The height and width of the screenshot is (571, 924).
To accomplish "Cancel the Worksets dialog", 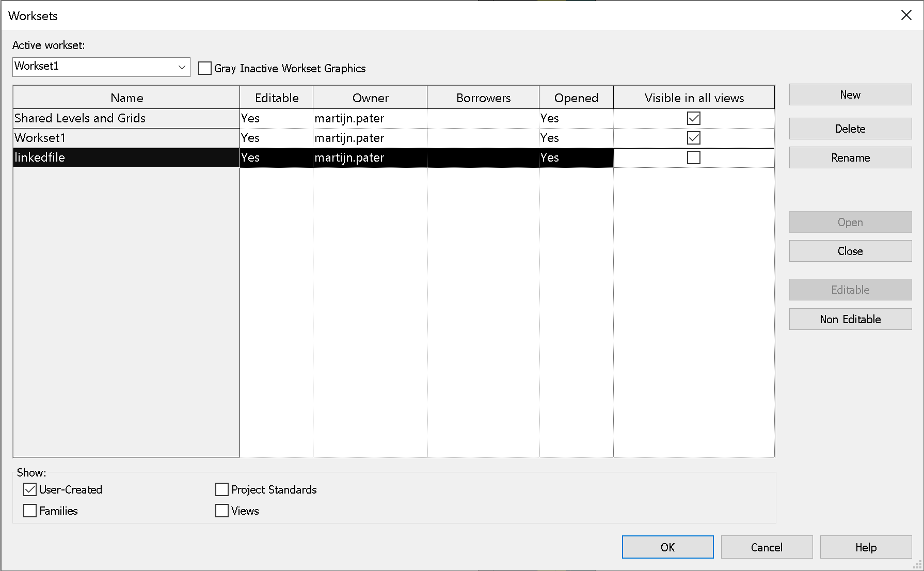I will pyautogui.click(x=767, y=547).
